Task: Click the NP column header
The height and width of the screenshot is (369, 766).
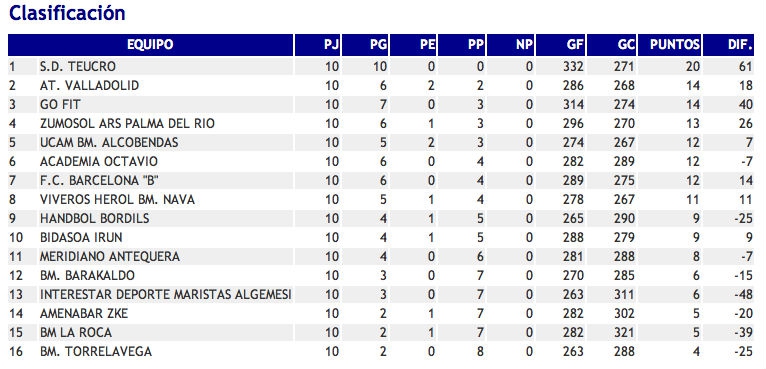Action: coord(511,45)
